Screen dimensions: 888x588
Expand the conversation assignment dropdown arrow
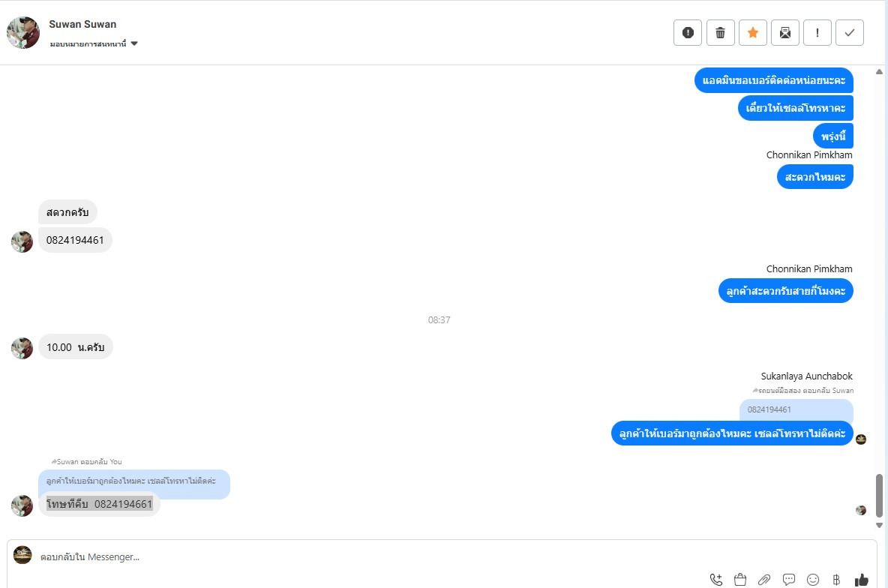[134, 43]
